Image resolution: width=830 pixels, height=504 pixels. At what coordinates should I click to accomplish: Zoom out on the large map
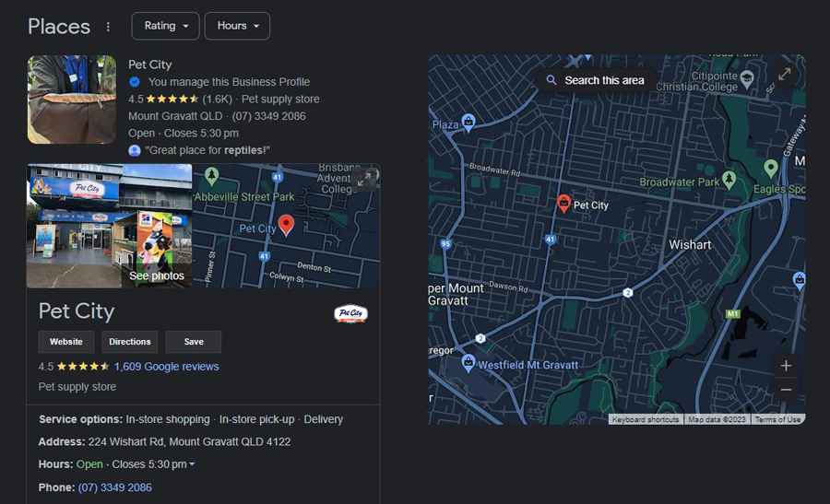click(786, 390)
